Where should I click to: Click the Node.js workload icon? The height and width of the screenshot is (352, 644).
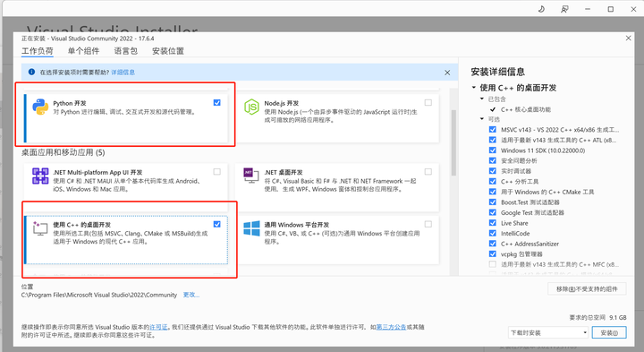(251, 107)
